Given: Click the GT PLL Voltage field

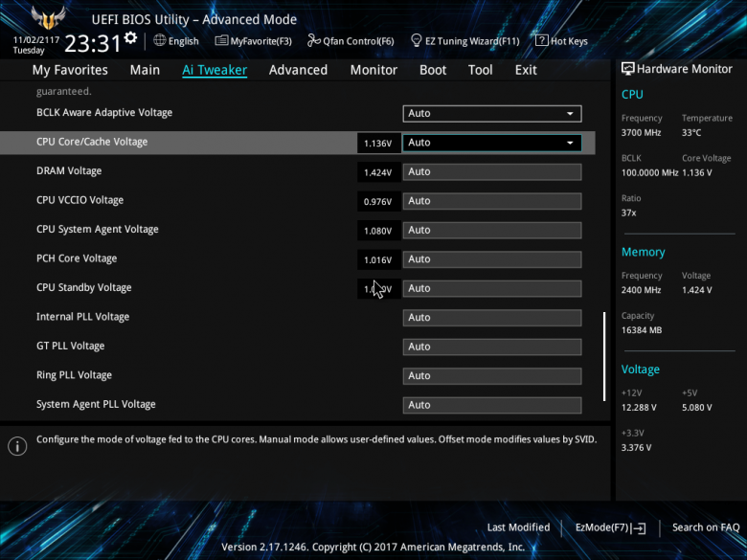Looking at the screenshot, I should [x=492, y=347].
